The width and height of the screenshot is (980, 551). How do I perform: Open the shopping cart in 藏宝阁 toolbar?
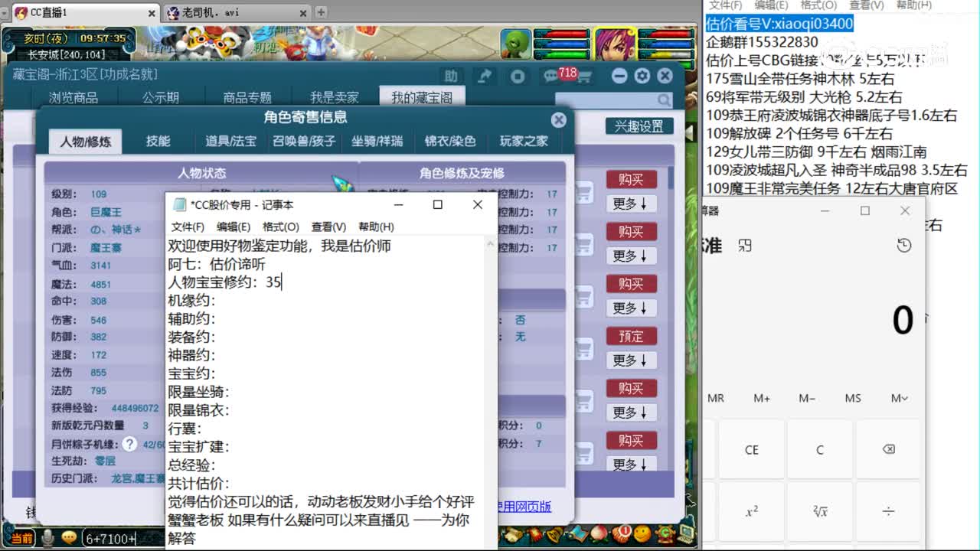[x=583, y=77]
